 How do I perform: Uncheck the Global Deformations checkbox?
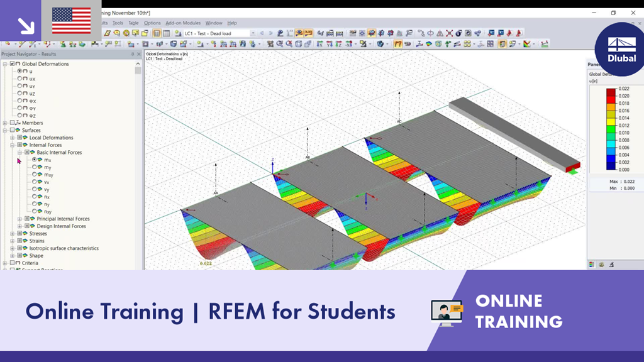click(13, 63)
